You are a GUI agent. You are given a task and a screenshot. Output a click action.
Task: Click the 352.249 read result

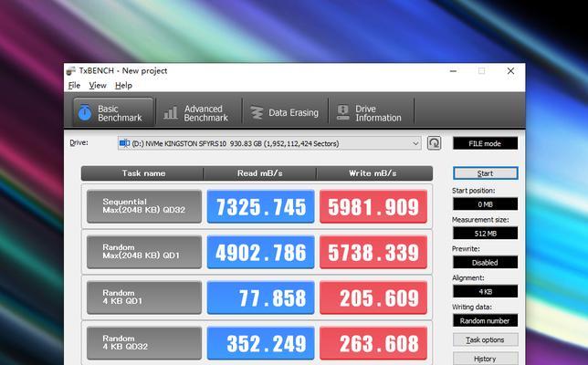click(260, 343)
